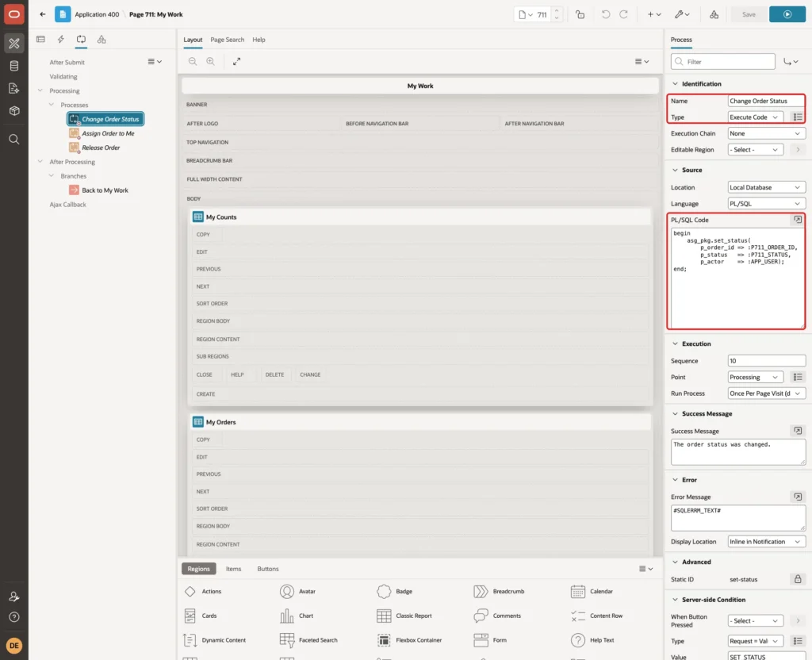Zoom in the layout

[211, 61]
